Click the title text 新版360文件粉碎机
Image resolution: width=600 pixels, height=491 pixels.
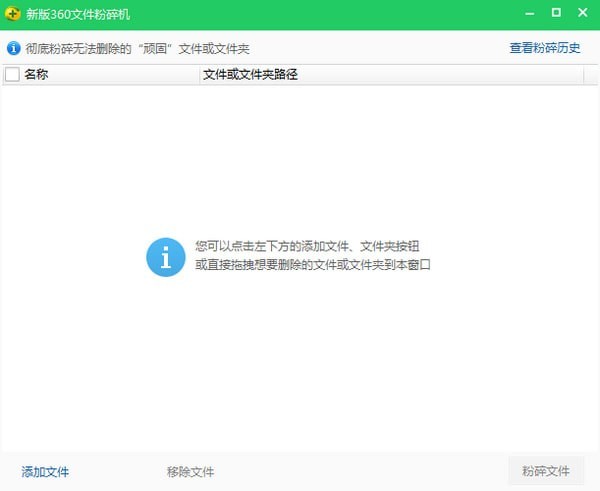pyautogui.click(x=78, y=15)
